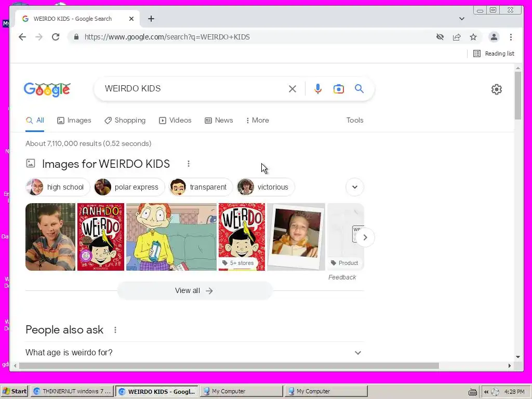The width and height of the screenshot is (532, 399).
Task: Click the crossed-eye icon in the address bar
Action: [x=440, y=37]
